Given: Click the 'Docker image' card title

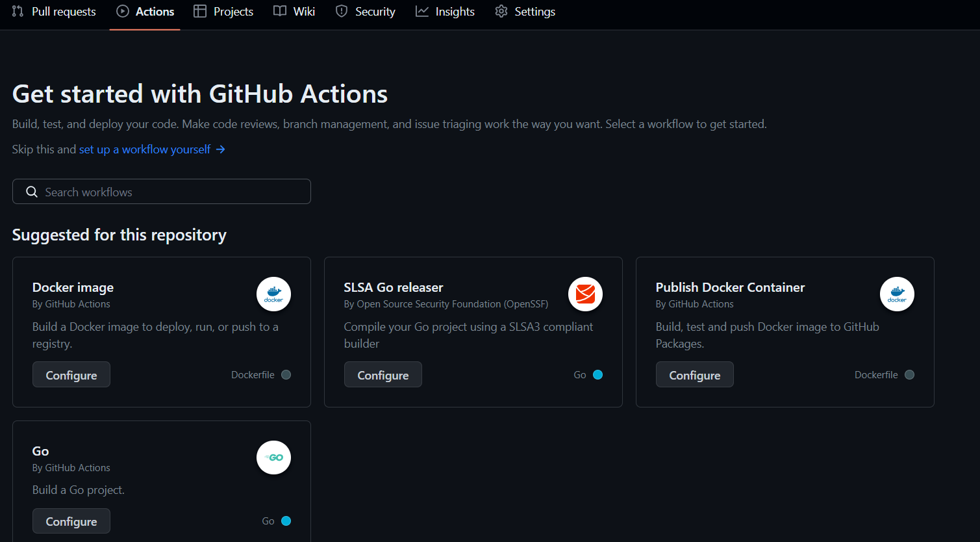Looking at the screenshot, I should click(x=73, y=287).
